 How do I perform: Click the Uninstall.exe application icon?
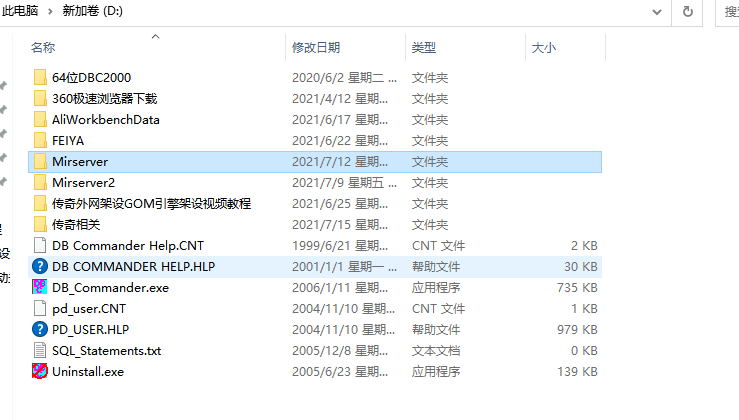click(x=40, y=371)
